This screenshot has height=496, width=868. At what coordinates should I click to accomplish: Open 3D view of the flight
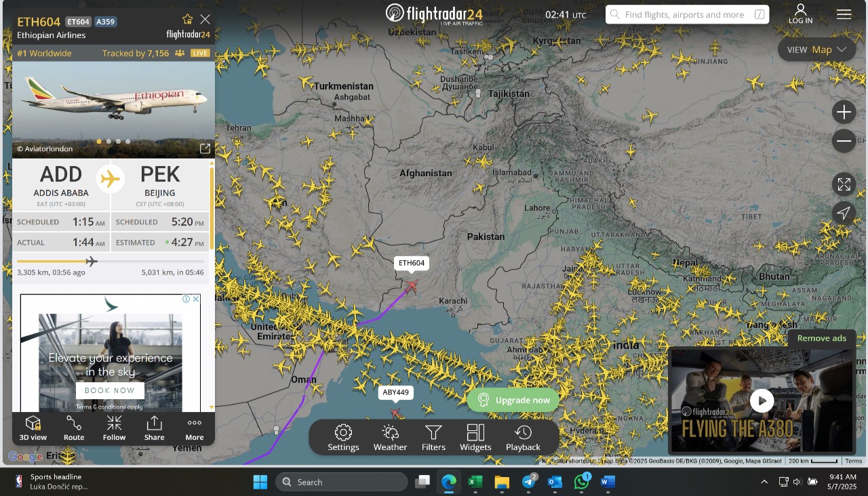pos(33,429)
